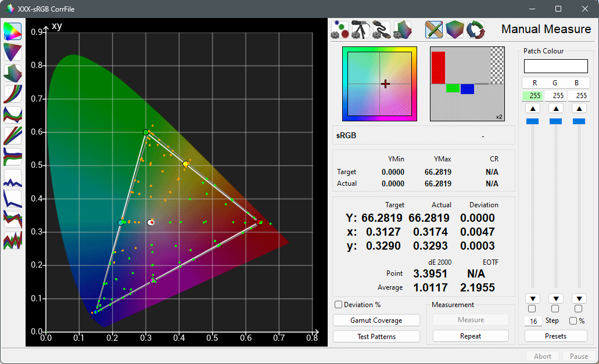Open Test Patterns
Image resolution: width=599 pixels, height=364 pixels.
pyautogui.click(x=376, y=336)
